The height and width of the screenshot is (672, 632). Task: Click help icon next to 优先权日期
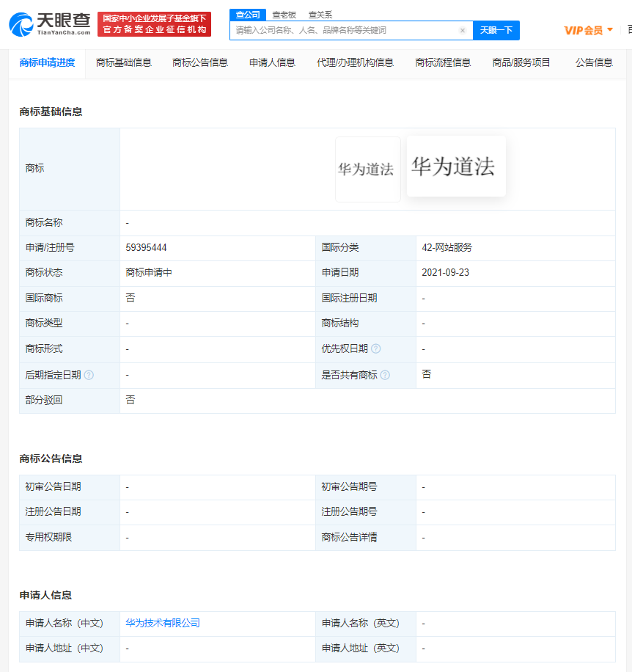(376, 349)
